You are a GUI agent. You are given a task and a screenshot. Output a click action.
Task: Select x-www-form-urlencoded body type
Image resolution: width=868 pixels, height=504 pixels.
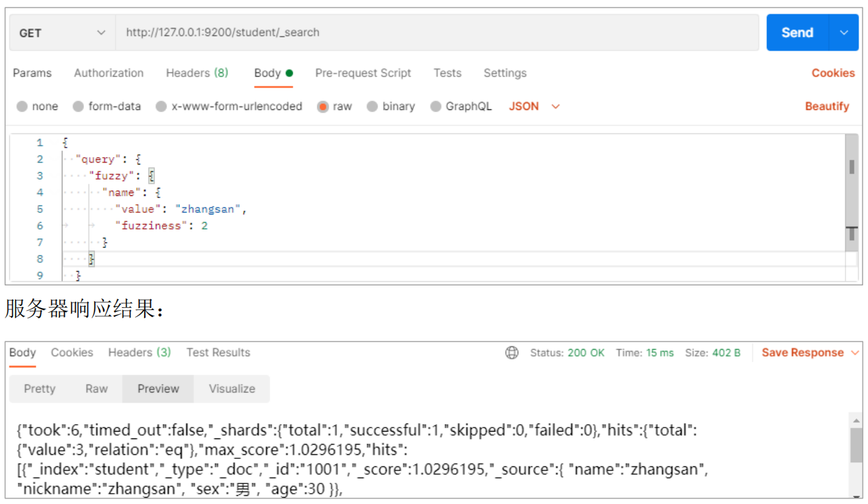(x=229, y=107)
